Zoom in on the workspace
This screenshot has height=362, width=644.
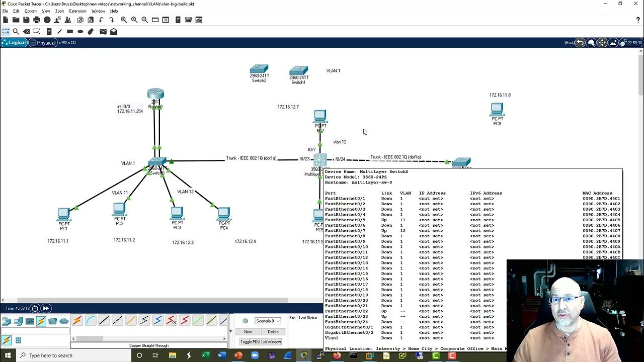click(x=124, y=20)
